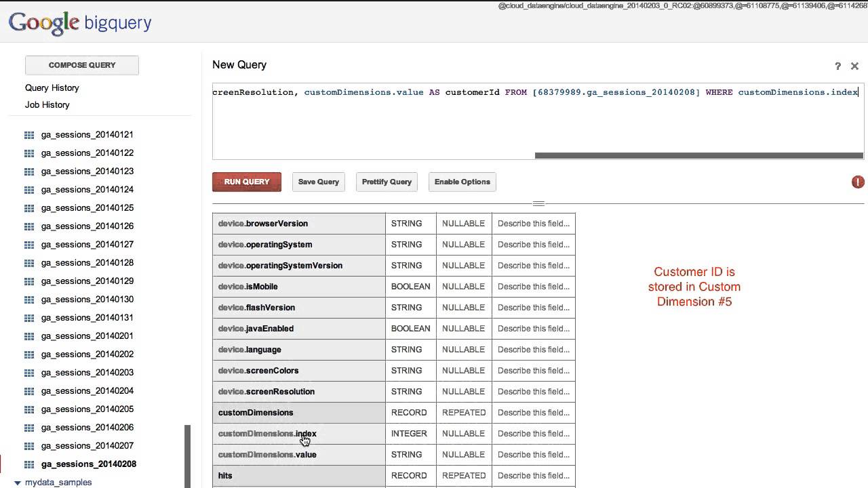Click inside the New Query text editor
Image resolution: width=868 pixels, height=488 pixels.
pyautogui.click(x=536, y=122)
